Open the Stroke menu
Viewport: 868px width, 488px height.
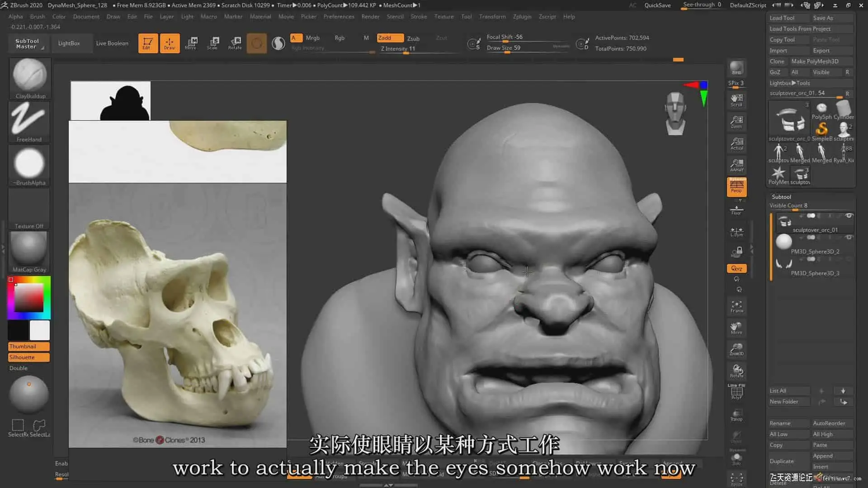[418, 17]
